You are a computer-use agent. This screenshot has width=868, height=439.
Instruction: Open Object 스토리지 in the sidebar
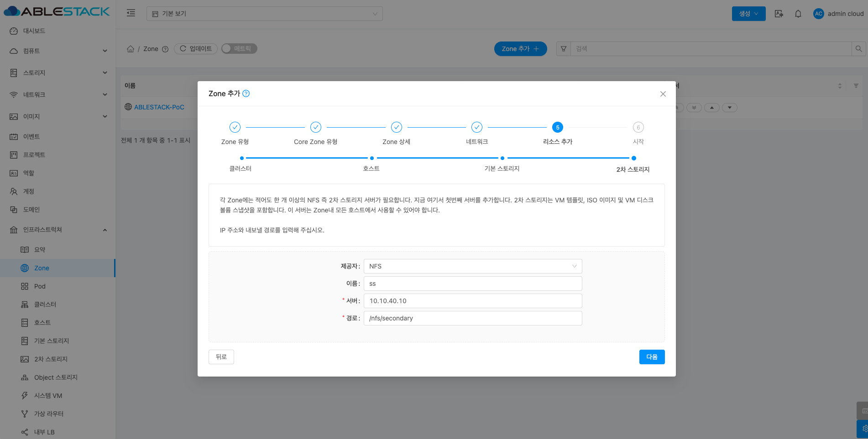58,377
